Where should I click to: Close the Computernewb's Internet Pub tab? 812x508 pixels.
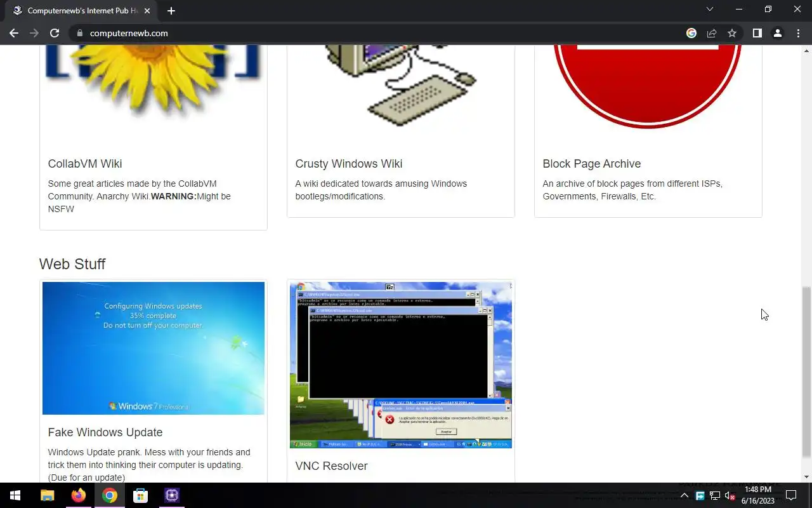point(148,11)
